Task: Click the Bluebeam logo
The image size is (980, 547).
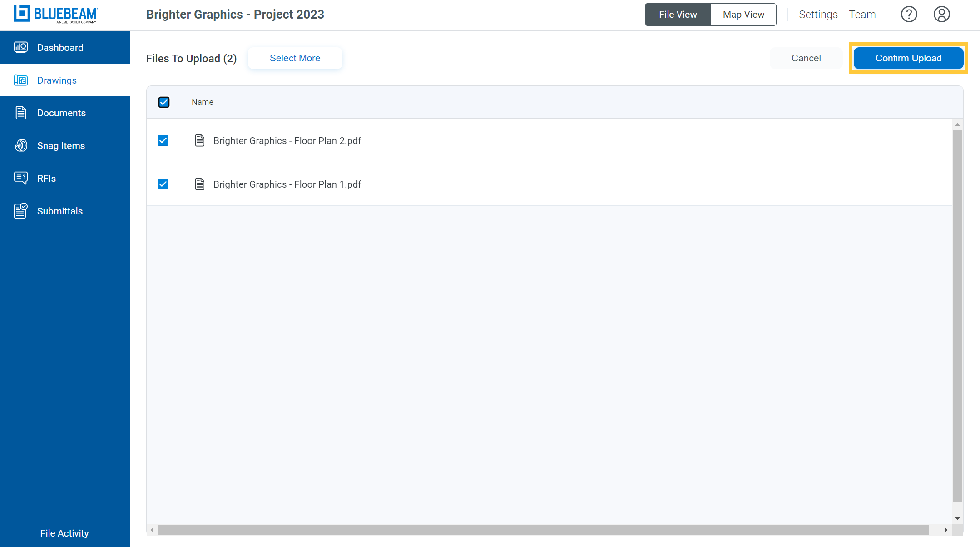Action: click(55, 14)
